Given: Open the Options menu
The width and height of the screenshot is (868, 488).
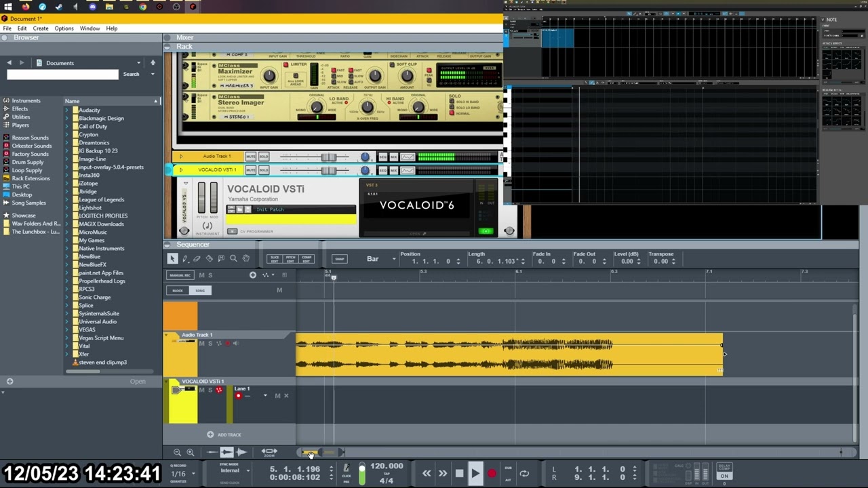Looking at the screenshot, I should click(64, 28).
